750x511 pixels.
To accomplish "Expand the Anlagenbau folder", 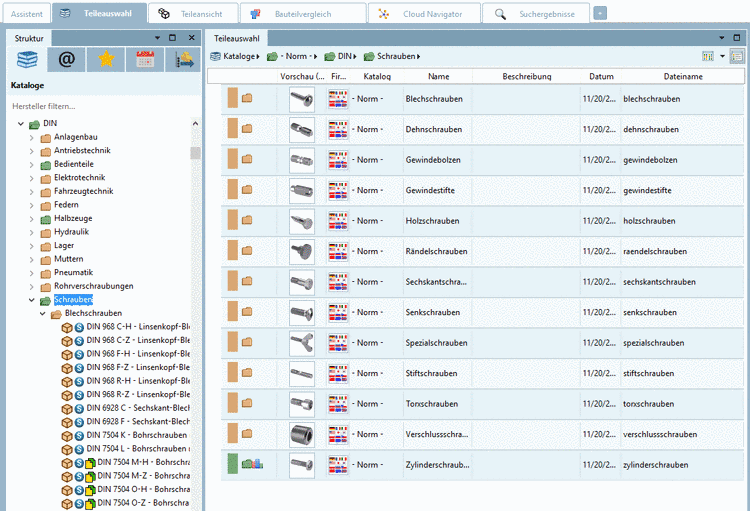I will pos(32,138).
